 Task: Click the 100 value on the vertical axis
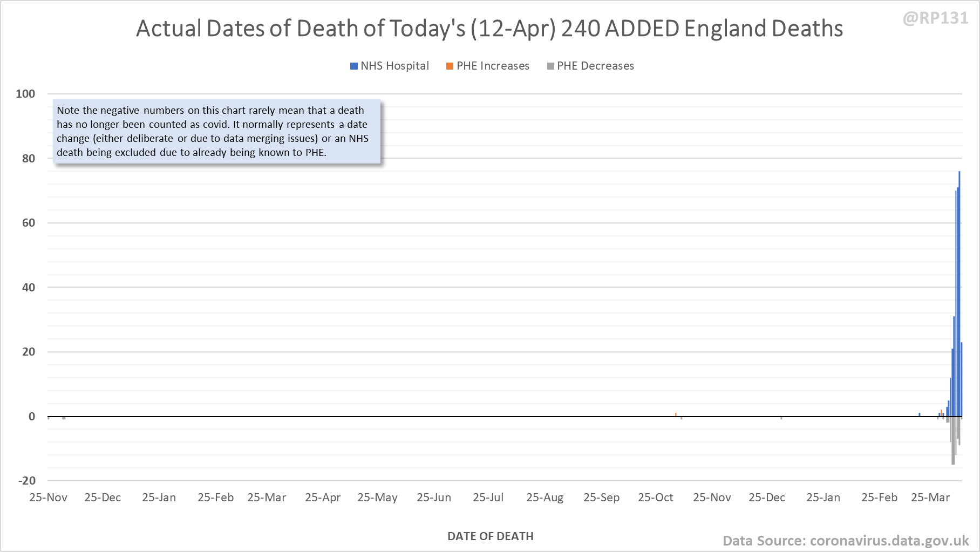click(x=25, y=94)
